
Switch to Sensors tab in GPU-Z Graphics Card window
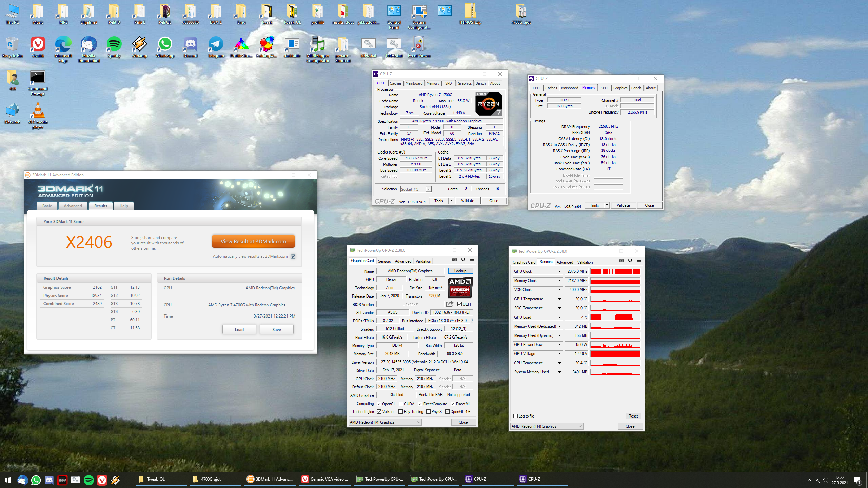384,261
